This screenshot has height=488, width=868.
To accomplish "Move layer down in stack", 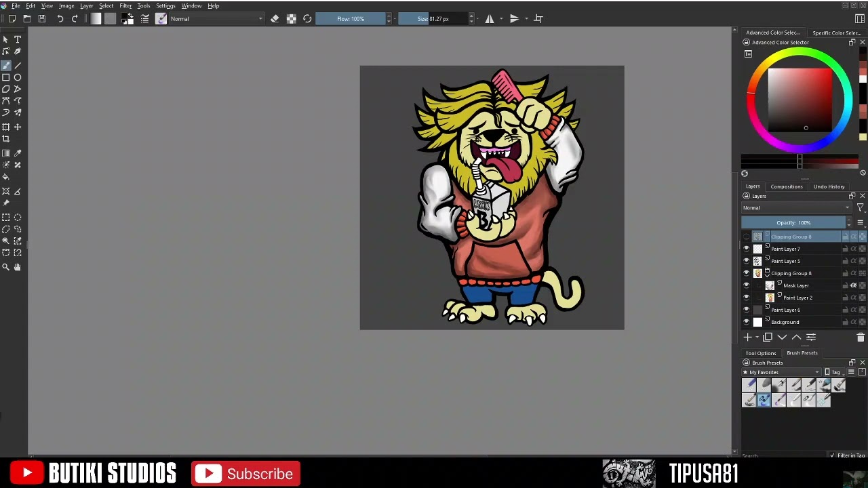I will tap(782, 337).
